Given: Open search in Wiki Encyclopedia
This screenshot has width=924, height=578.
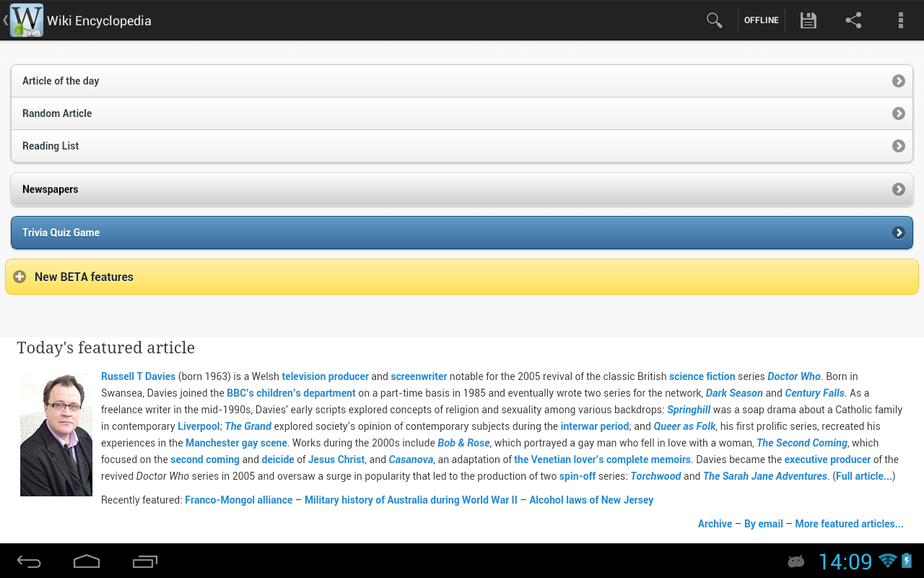Looking at the screenshot, I should (x=714, y=20).
